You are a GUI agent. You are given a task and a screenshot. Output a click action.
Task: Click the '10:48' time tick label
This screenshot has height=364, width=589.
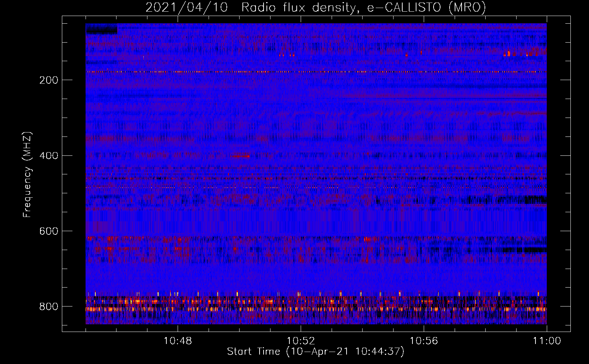[x=178, y=341]
